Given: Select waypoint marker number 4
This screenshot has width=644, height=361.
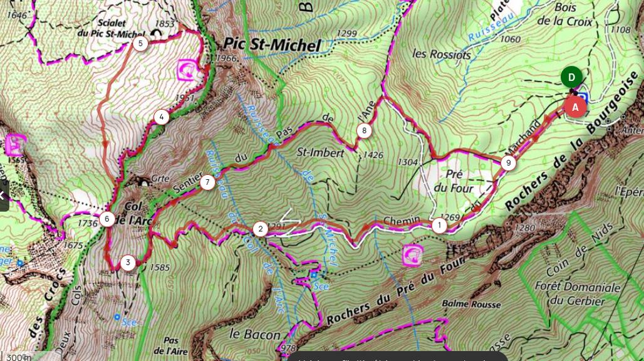Looking at the screenshot, I should [x=162, y=117].
